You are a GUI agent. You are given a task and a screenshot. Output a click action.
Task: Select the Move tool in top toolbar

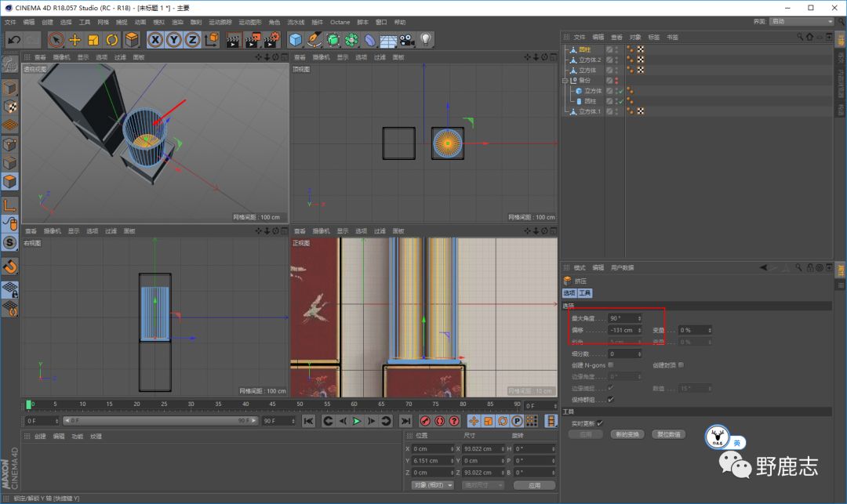coord(75,39)
